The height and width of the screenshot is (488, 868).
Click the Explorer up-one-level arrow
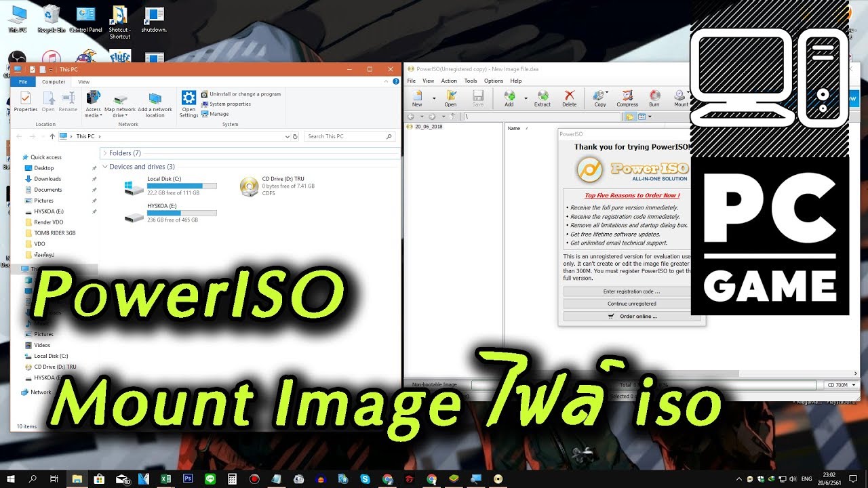tap(52, 136)
